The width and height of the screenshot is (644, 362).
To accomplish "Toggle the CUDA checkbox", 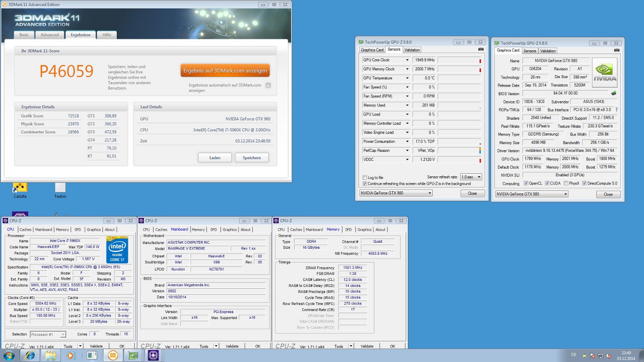I will tap(547, 183).
